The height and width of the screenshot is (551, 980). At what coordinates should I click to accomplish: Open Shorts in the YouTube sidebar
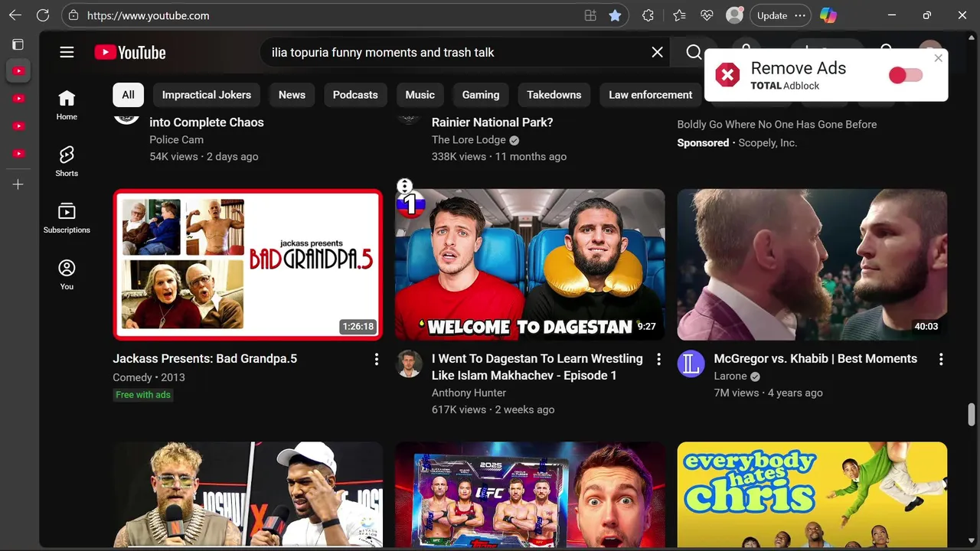67,161
